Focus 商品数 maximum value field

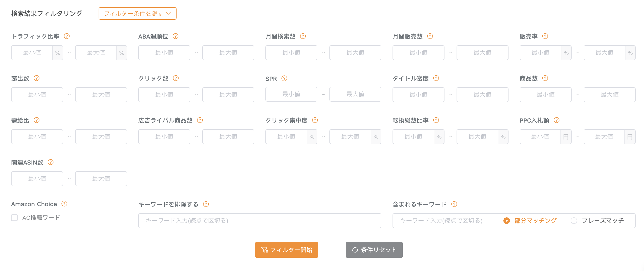[609, 95]
